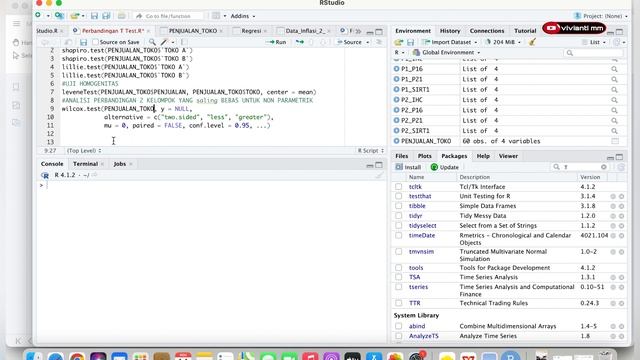This screenshot has width=640, height=360.
Task: Enable the TSA package checkbox
Action: coord(398,277)
